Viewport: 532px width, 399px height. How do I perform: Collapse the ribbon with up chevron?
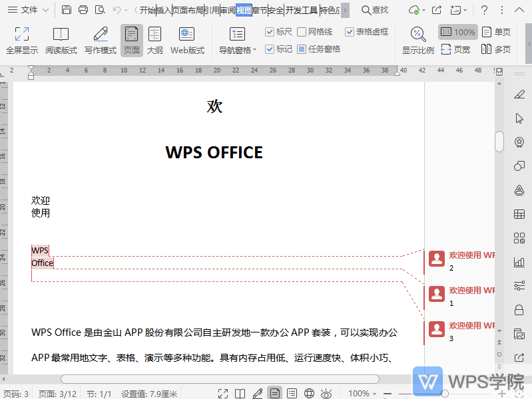(519, 10)
